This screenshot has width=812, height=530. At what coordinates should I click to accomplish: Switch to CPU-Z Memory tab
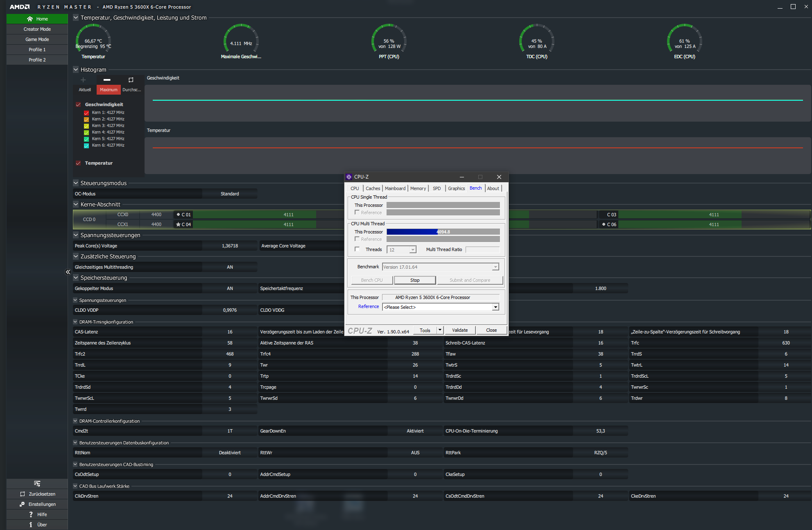[x=418, y=188]
